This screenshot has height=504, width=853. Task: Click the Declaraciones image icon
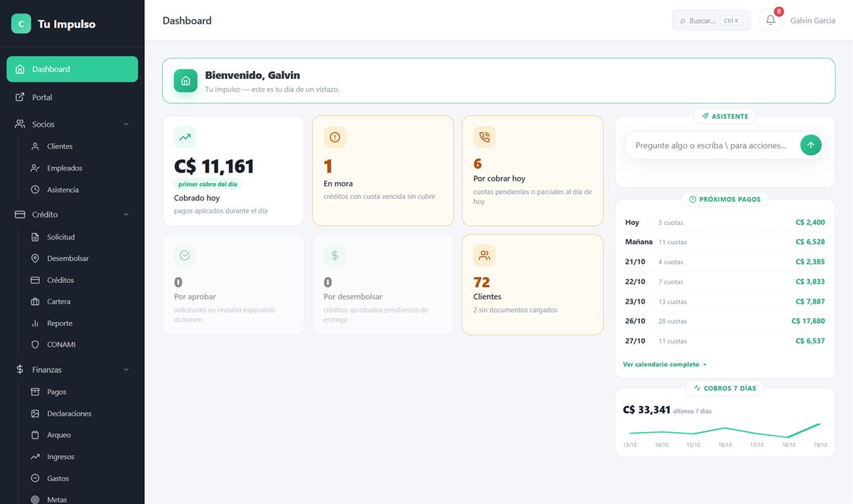35,414
